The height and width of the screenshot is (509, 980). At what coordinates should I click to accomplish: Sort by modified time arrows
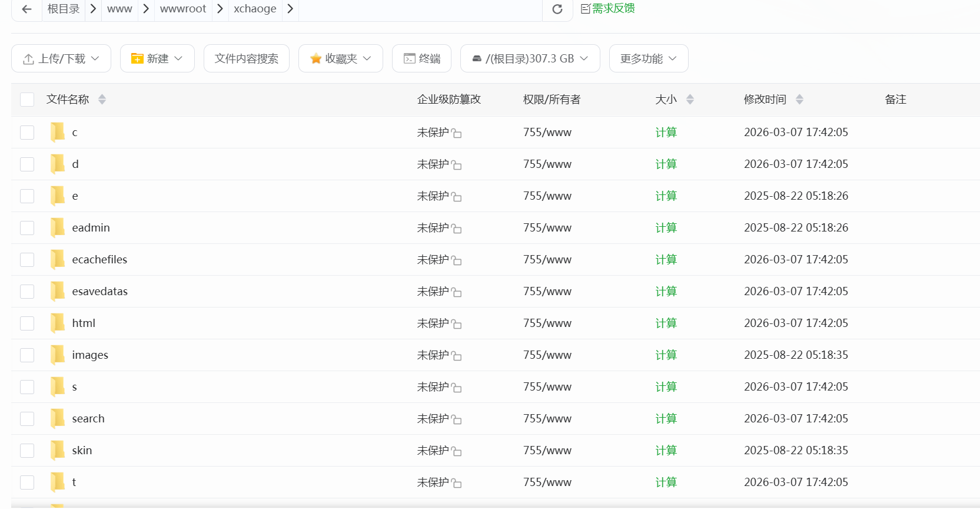coord(799,100)
